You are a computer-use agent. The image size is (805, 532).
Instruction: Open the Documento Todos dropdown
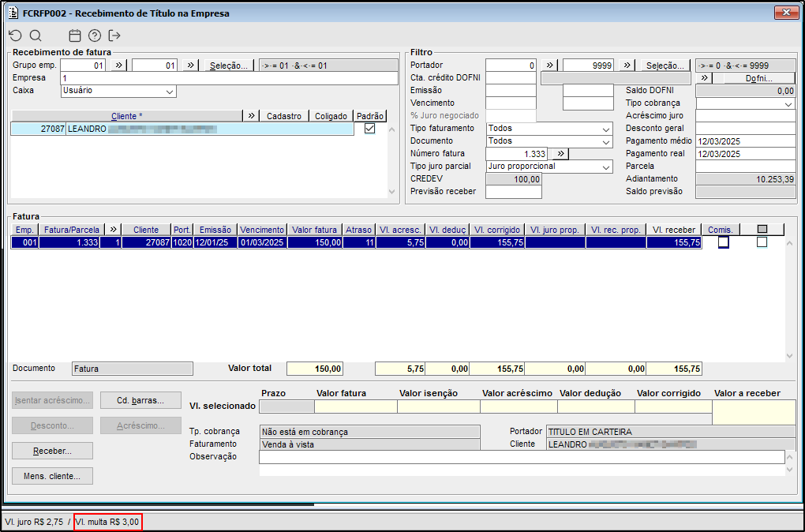(x=606, y=142)
